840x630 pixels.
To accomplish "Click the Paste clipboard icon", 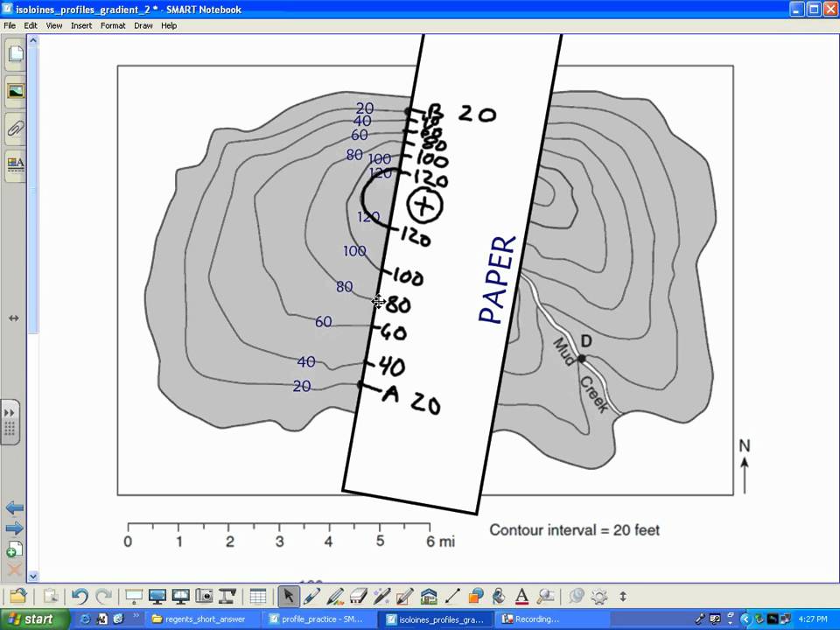I will coord(51,596).
